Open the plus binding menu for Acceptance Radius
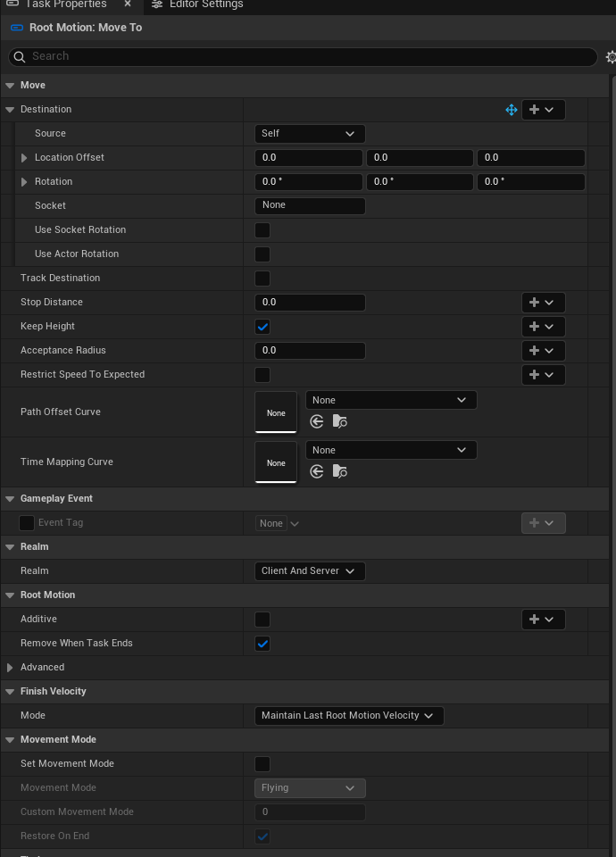 pos(544,350)
